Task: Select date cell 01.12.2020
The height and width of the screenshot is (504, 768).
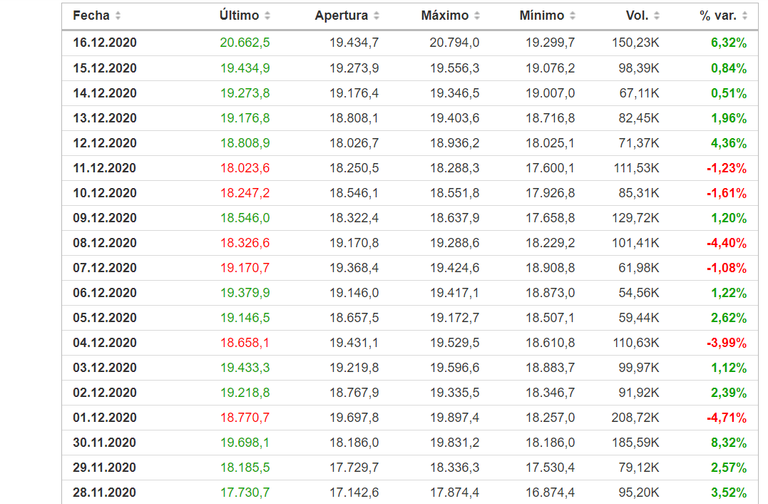Action: coord(105,418)
